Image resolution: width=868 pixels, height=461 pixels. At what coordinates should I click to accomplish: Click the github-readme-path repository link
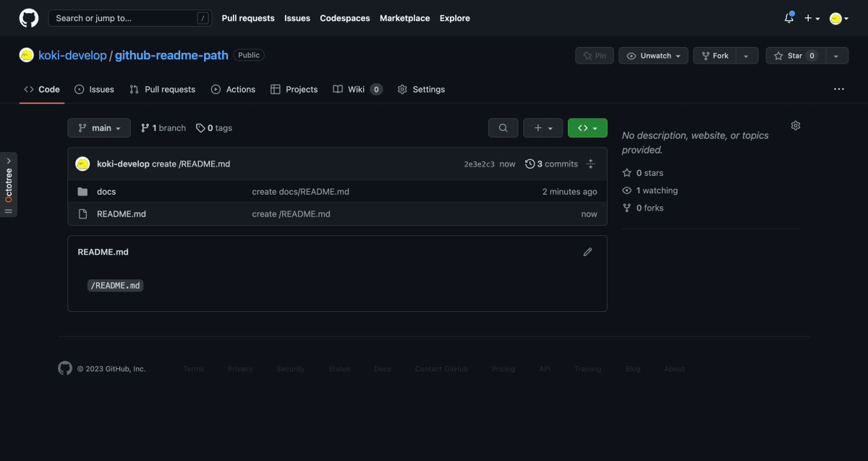point(171,55)
